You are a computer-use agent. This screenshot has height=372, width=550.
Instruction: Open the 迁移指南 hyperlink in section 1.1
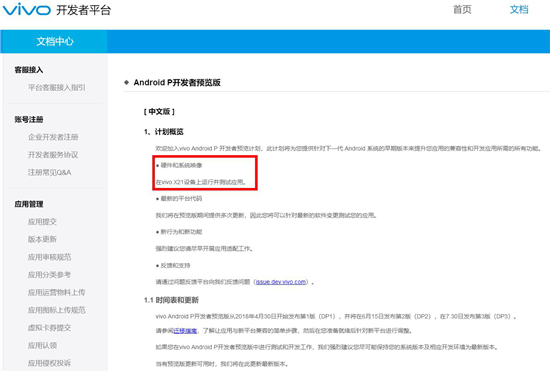185,331
